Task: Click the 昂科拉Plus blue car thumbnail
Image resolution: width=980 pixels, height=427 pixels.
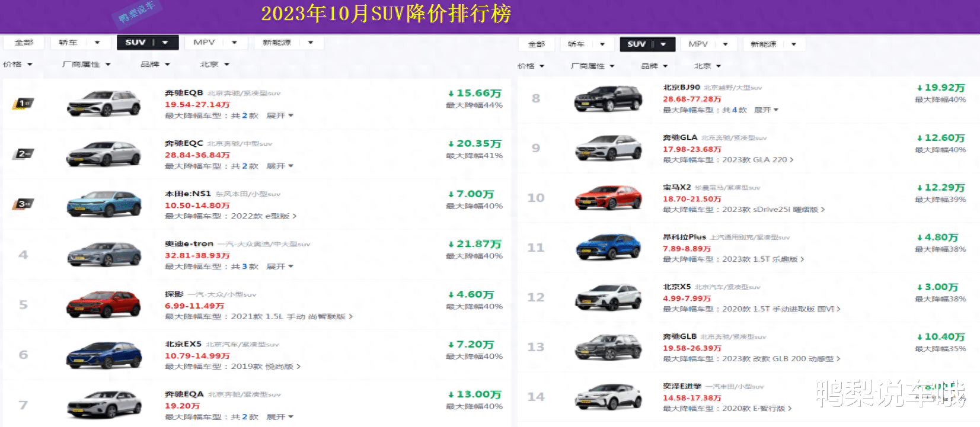Action: [609, 248]
